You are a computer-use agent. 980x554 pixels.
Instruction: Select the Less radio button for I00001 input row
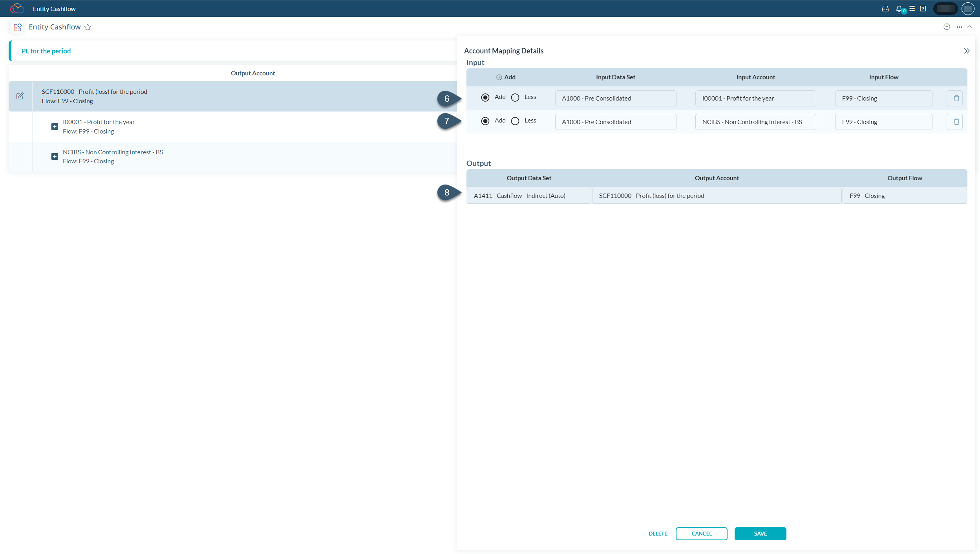(515, 97)
